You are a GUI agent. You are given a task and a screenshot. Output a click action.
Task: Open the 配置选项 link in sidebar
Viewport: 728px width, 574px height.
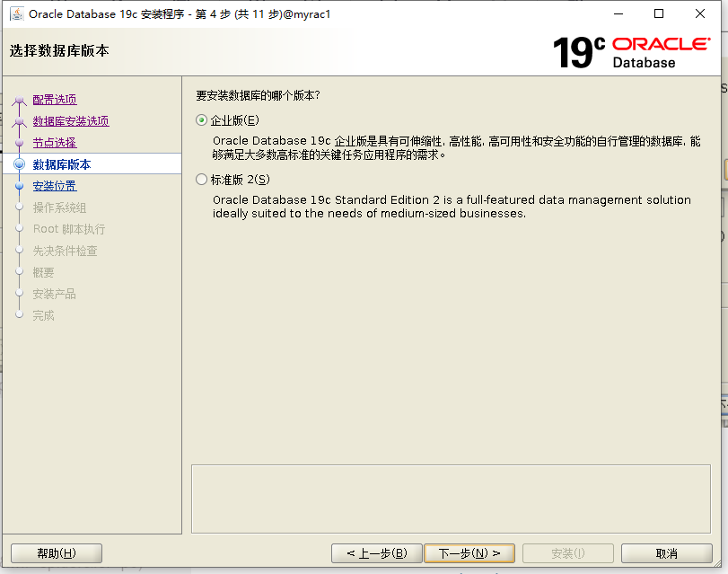click(53, 101)
